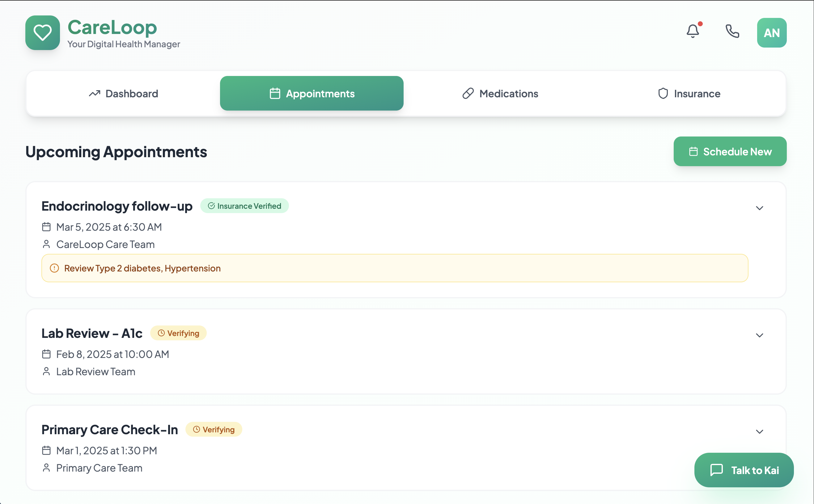Viewport: 814px width, 504px height.
Task: Click calendar icon beside Mar 5 date
Action: tap(46, 227)
